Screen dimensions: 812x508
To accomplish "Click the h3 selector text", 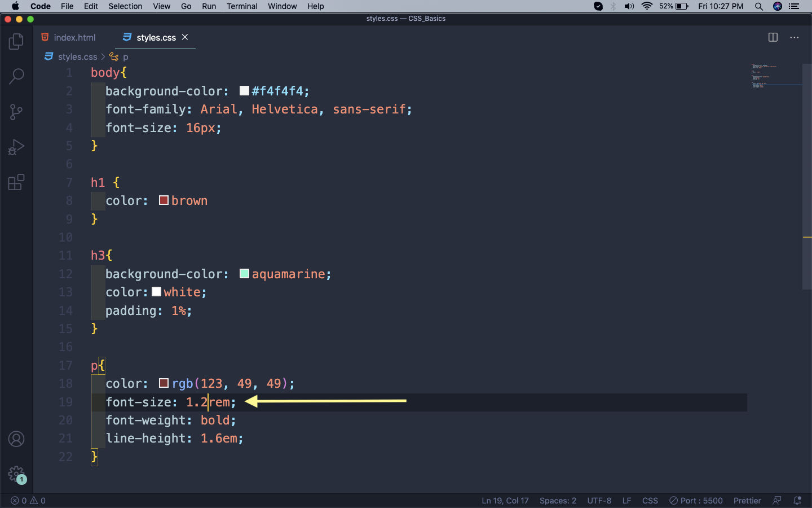I will [98, 255].
